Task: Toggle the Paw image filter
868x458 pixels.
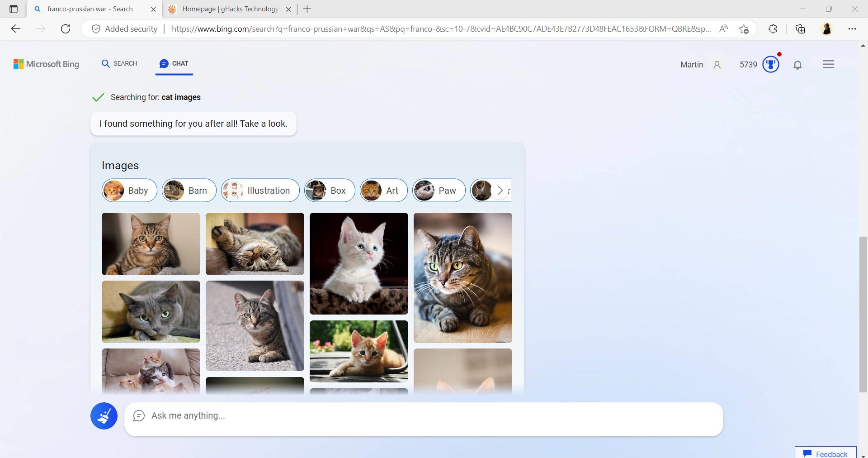Action: point(439,190)
